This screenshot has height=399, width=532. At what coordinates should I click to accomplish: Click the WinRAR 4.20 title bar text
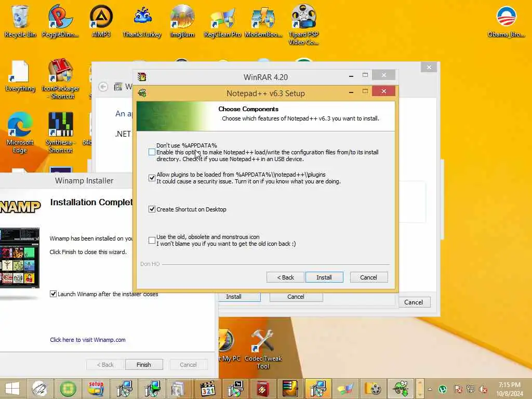pyautogui.click(x=265, y=77)
